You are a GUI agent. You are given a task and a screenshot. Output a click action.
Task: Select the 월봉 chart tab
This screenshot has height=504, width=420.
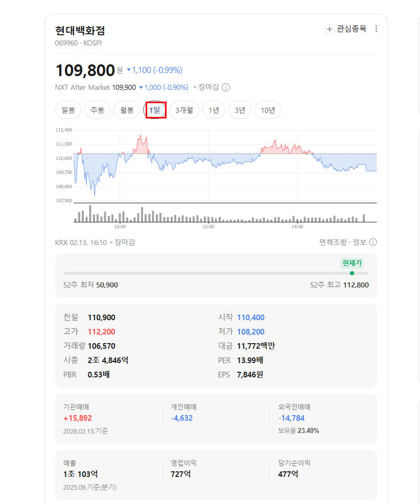127,110
